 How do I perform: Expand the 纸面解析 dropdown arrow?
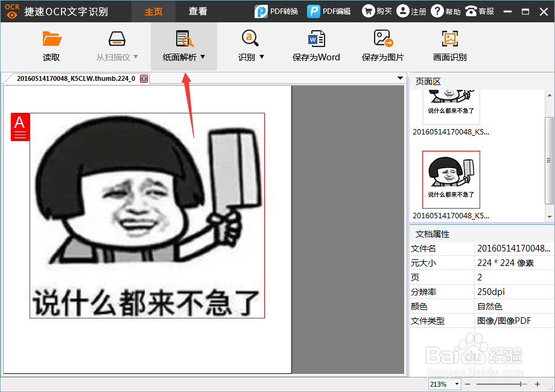pyautogui.click(x=203, y=57)
